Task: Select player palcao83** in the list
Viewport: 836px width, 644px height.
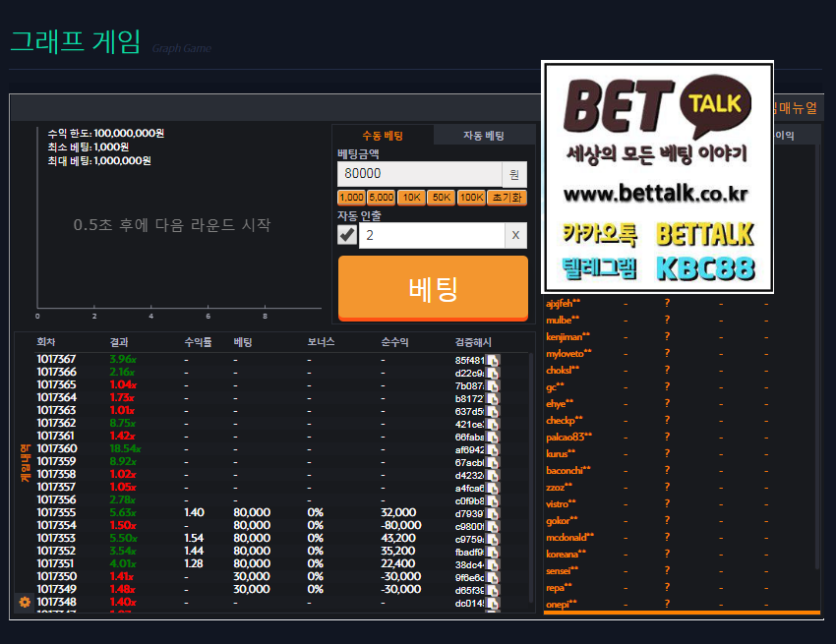Action: click(x=568, y=438)
